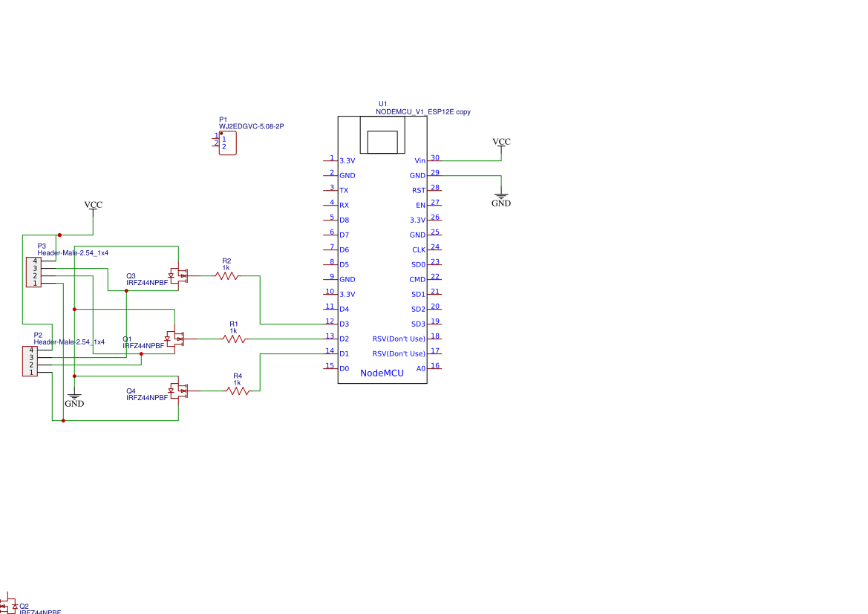Click the "Header-Male-2.54_1x4" label of P3
Image resolution: width=868 pixels, height=614 pixels.
coord(73,253)
